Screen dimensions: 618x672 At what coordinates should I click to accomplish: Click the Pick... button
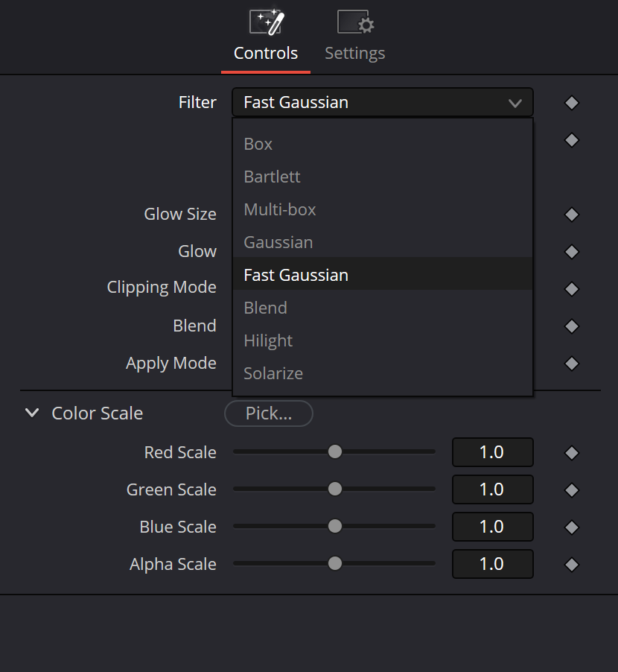269,413
